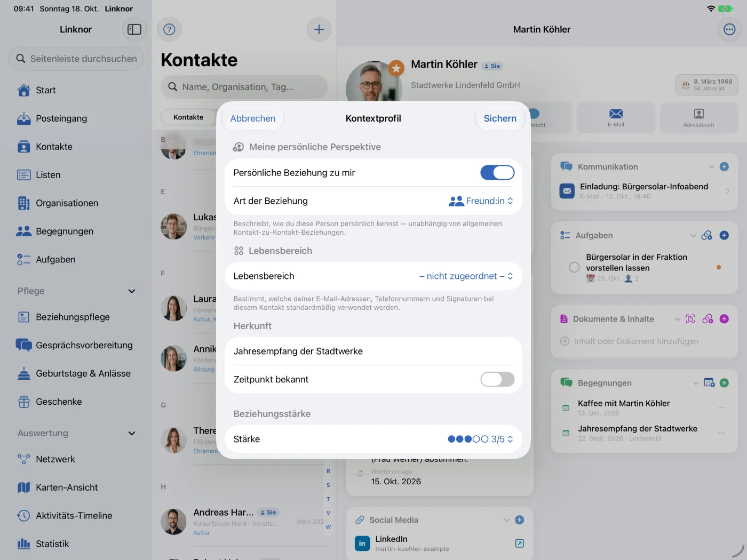Add a Social Media profile
Viewport: 747px width, 560px height.
point(520,520)
